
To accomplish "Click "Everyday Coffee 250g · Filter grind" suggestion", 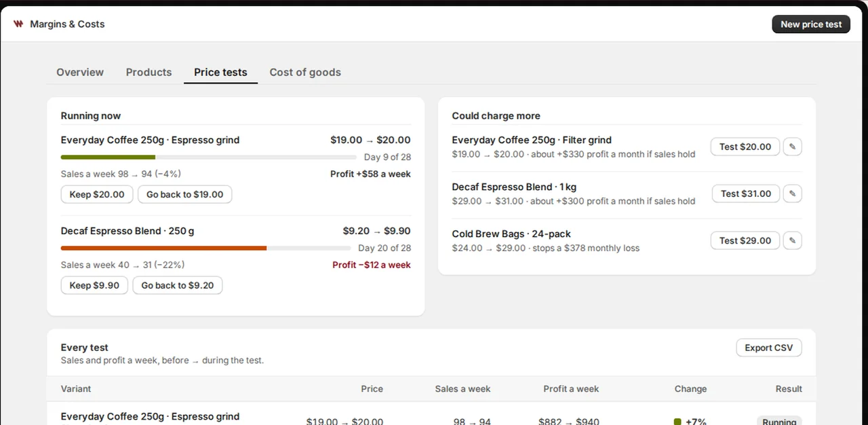I will click(532, 140).
